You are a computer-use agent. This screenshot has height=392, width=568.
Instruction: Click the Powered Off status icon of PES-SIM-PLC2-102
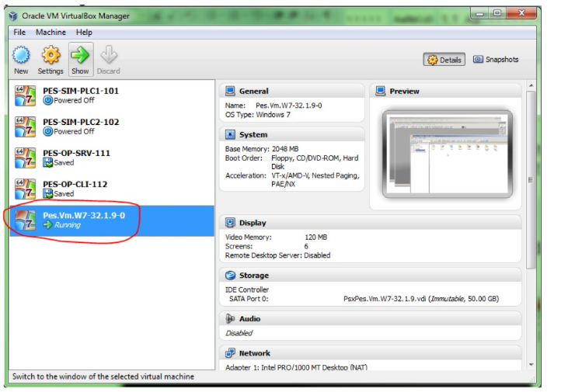[x=48, y=131]
